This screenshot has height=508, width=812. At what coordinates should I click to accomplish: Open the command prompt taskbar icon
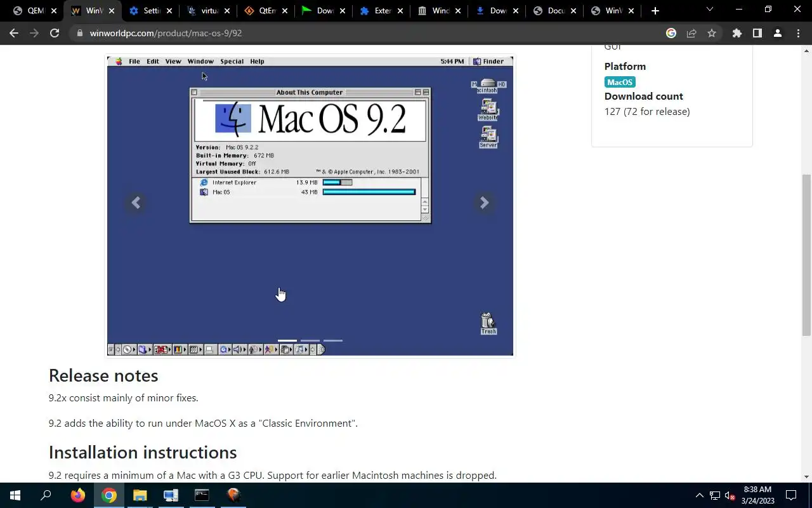[x=202, y=495]
